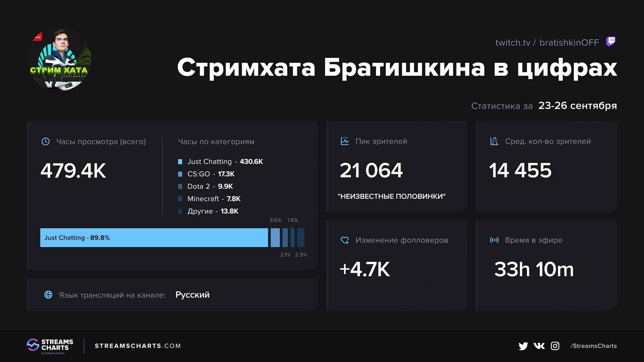Image resolution: width=644 pixels, height=362 pixels.
Task: Select the Just Chatting bar in chart
Action: (x=154, y=237)
